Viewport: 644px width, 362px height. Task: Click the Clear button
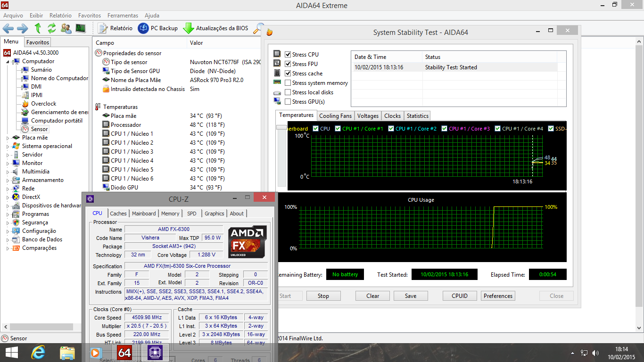point(373,296)
